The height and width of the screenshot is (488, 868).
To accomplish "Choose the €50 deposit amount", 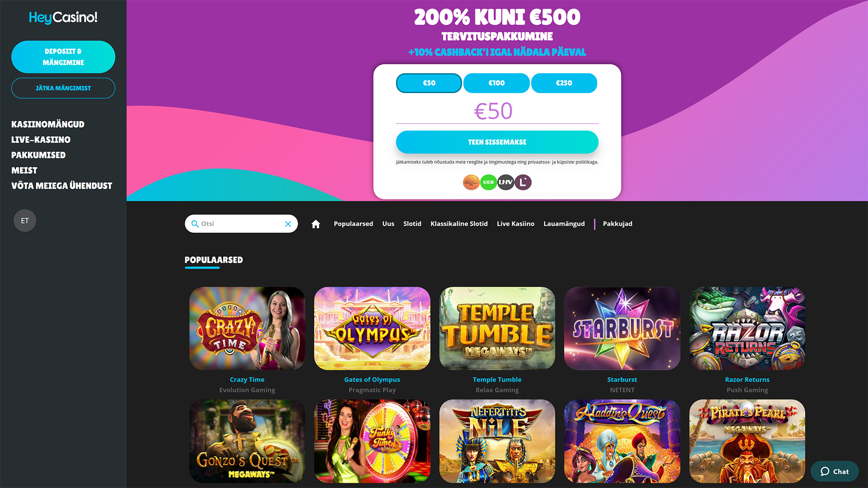I will tap(429, 83).
